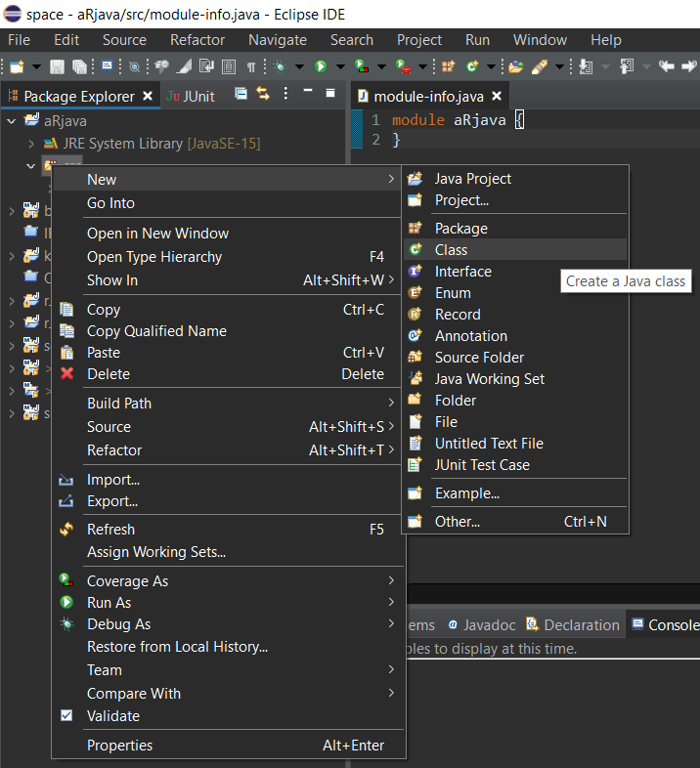The image size is (700, 768).
Task: Expand the JRE System Library node
Action: [x=31, y=144]
